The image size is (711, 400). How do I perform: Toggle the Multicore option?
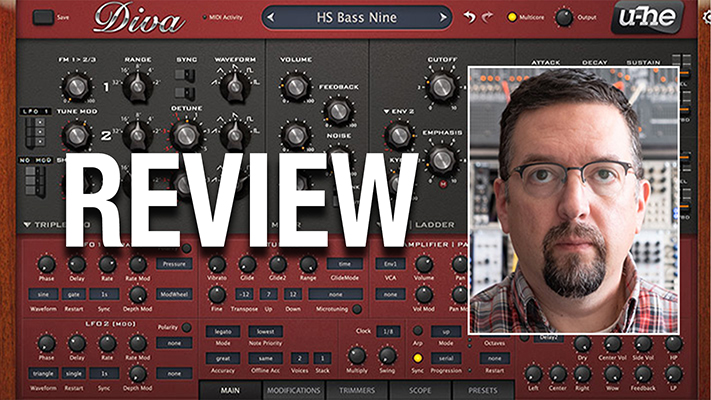pyautogui.click(x=513, y=17)
